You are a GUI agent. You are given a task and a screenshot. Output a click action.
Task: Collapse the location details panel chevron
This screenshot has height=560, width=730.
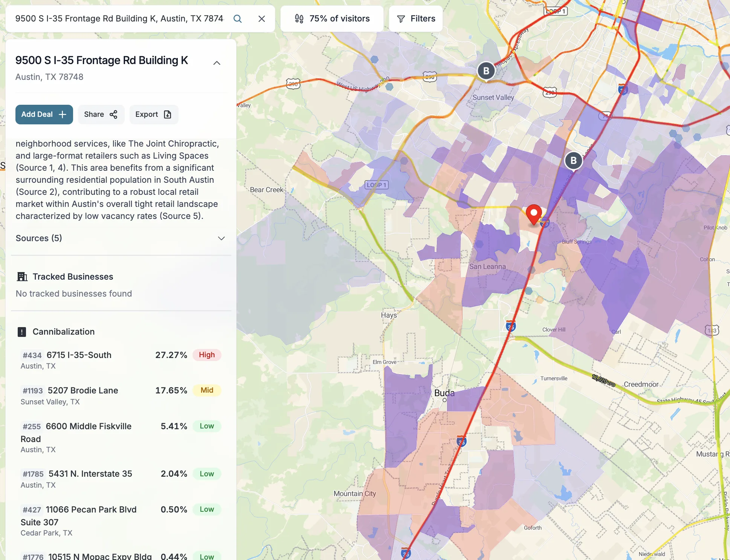(x=217, y=63)
